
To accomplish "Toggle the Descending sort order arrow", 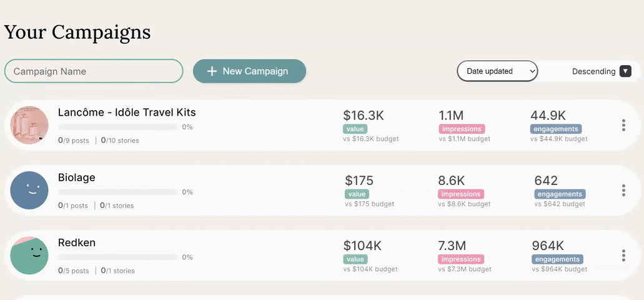I will 625,71.
